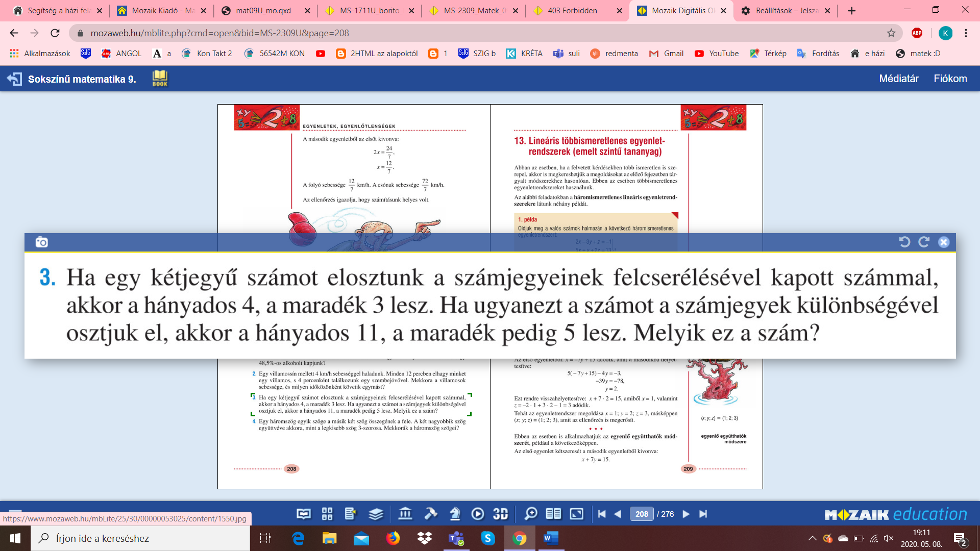Open the Médiatár menu
Image resolution: width=980 pixels, height=551 pixels.
click(x=898, y=79)
